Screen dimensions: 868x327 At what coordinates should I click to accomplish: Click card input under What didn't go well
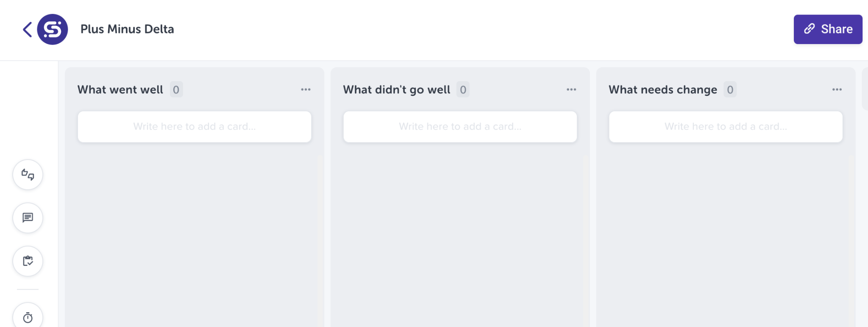460,126
